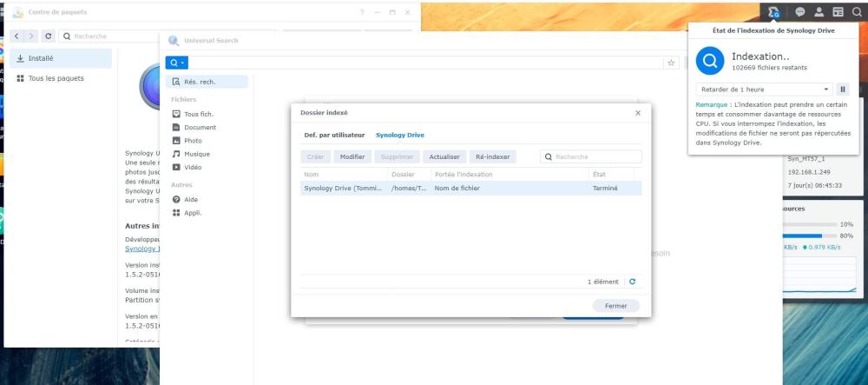868x385 pixels.
Task: Click the refresh icon beside '1 élément'
Action: click(632, 282)
